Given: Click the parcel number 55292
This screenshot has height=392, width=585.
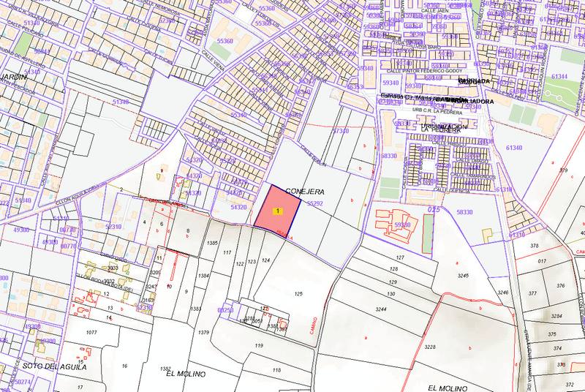Looking at the screenshot, I should [x=315, y=203].
